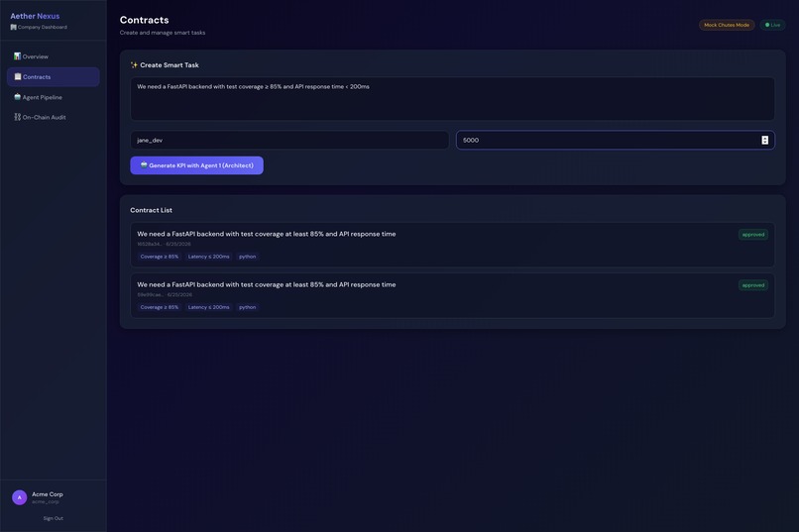The image size is (799, 532).
Task: Click Latency ≤ 200ms tag in contract 16528a34
Action: [x=208, y=257]
